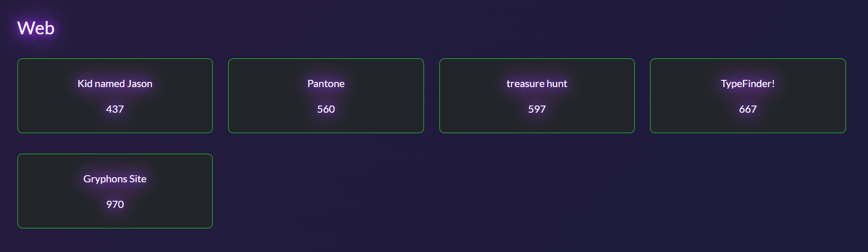The image size is (868, 252).
Task: Open the Kid named Jason challenge card
Action: coord(115,96)
